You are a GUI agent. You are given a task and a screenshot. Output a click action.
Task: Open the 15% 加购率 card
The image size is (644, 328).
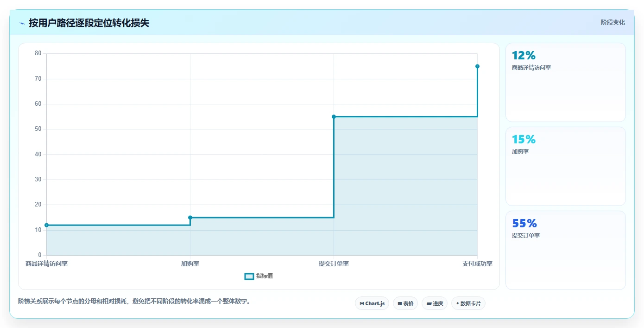coord(566,166)
